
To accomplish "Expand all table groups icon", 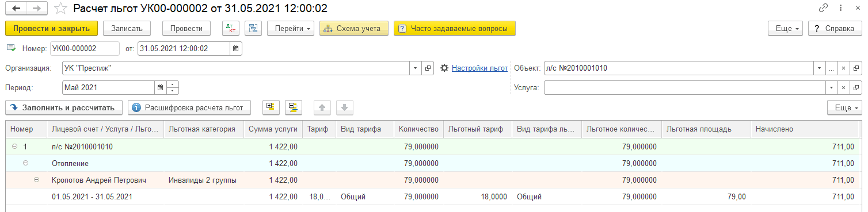I will (271, 107).
